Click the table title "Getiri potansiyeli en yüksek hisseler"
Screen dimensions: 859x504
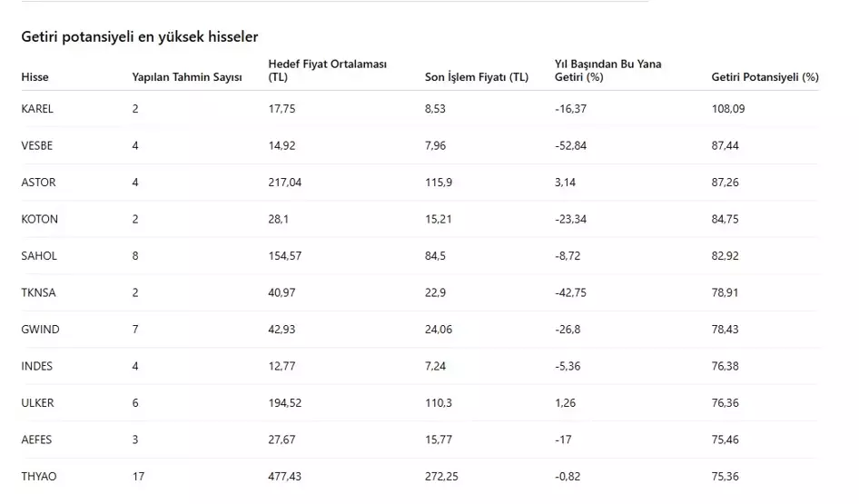coord(140,37)
